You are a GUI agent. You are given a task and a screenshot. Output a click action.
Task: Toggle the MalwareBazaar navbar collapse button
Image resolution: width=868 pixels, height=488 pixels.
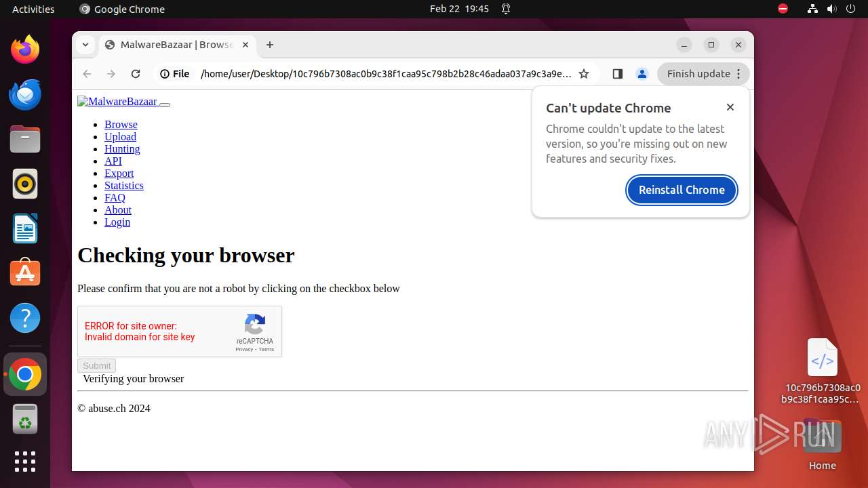[165, 104]
